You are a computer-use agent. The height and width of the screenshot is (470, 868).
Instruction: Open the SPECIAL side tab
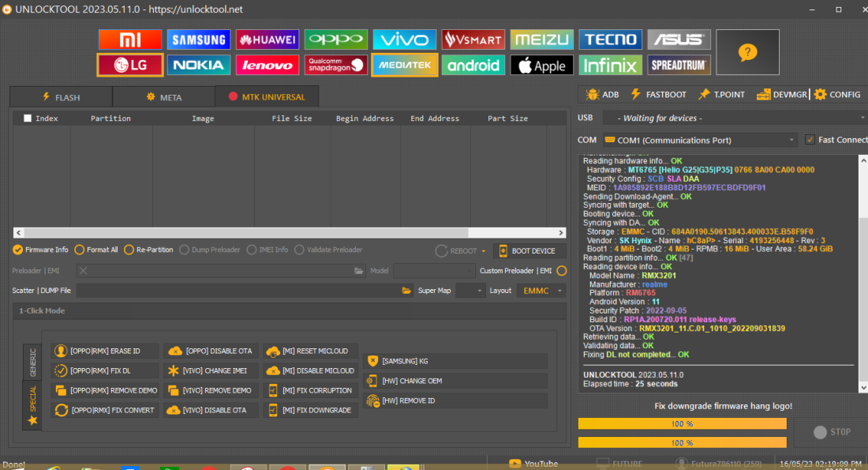32,405
